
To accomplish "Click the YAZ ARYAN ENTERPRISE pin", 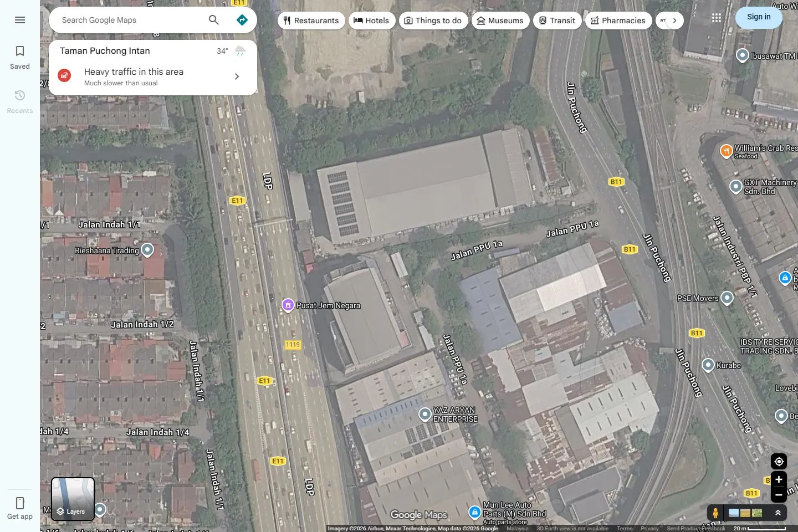I will [x=425, y=414].
